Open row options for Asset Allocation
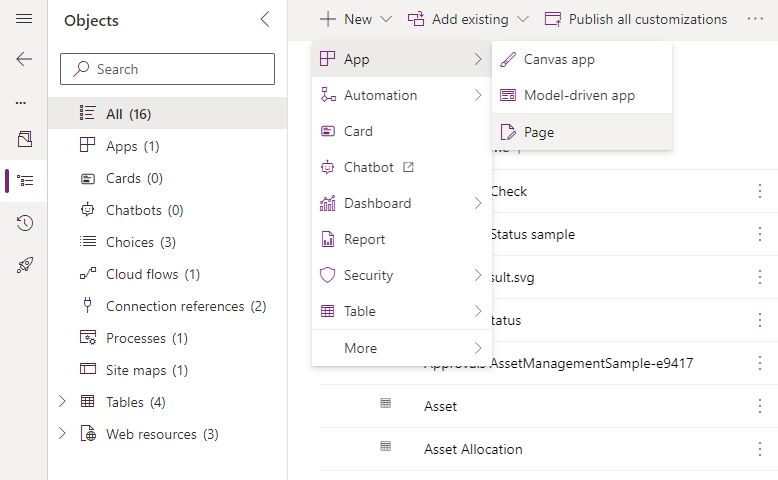Image resolution: width=778 pixels, height=480 pixels. [759, 449]
